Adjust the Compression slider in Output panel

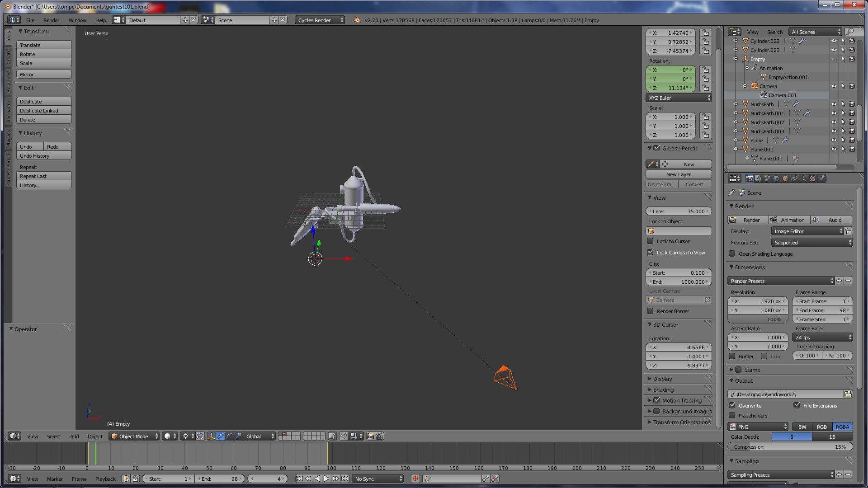[x=790, y=446]
